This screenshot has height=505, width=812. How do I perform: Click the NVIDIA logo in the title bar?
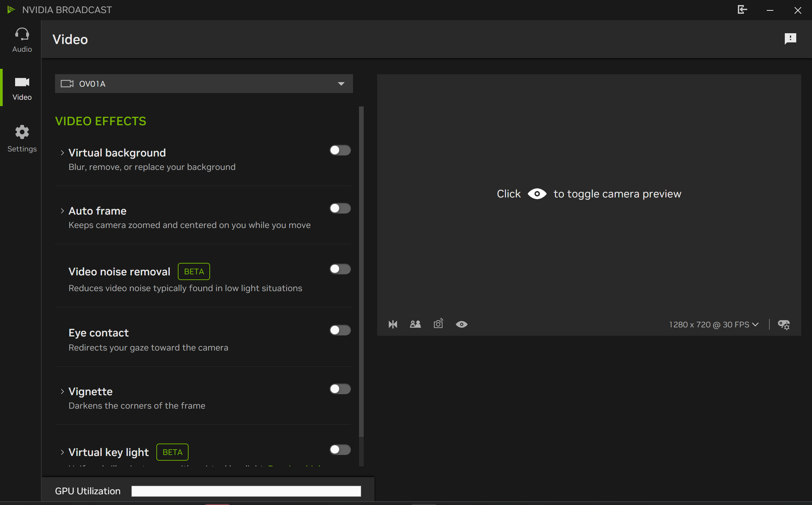(x=11, y=10)
